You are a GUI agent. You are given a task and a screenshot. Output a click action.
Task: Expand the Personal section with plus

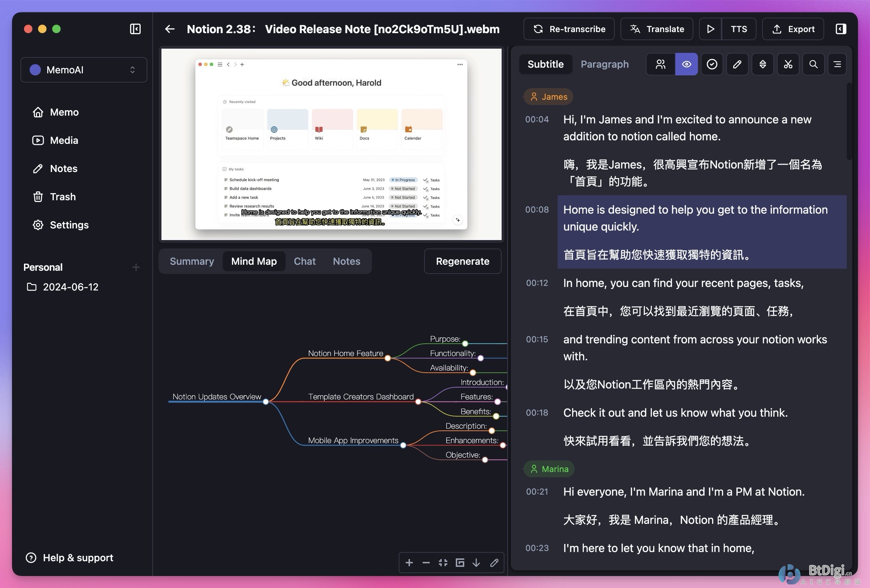pos(136,267)
